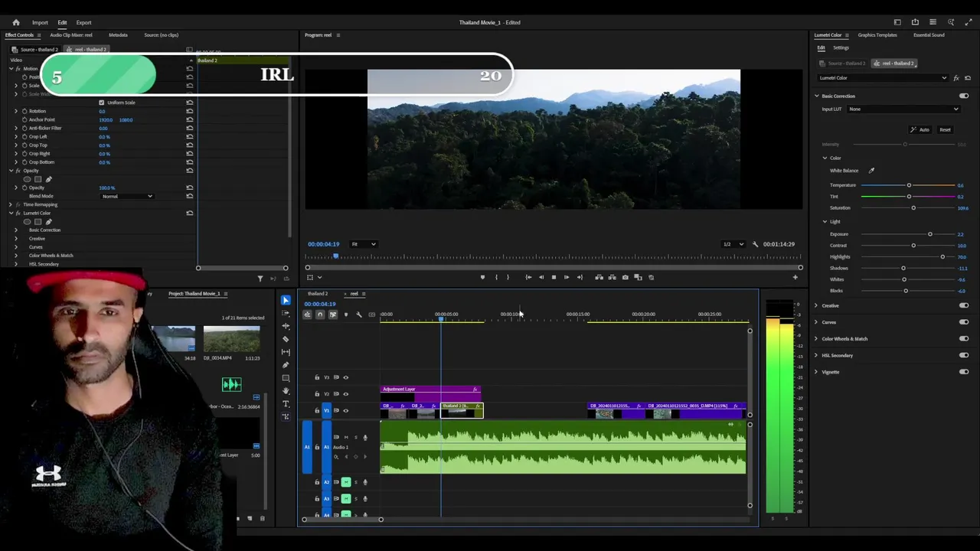Switch to the thailand 2 sequence tab
This screenshot has height=551, width=980.
pos(317,294)
